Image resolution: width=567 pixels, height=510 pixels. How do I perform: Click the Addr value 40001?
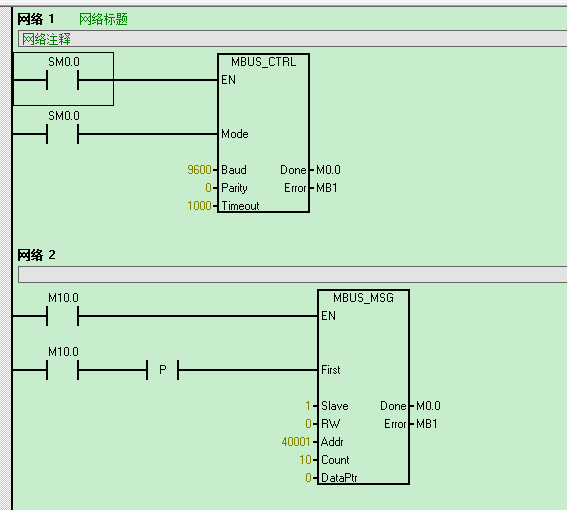(x=296, y=442)
